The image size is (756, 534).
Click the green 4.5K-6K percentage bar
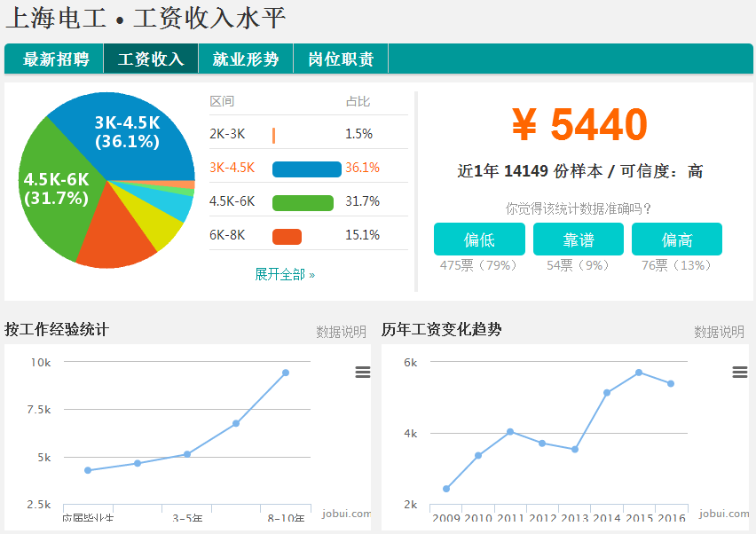303,202
